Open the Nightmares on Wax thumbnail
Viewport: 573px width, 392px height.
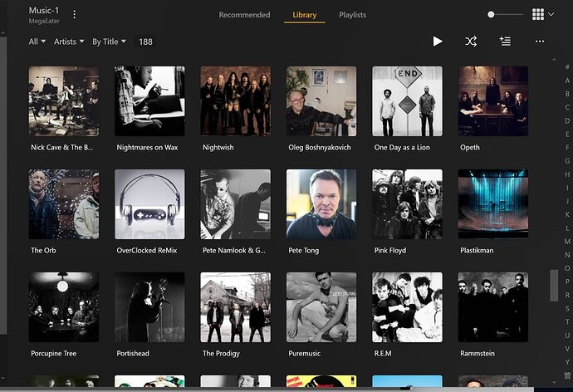[149, 101]
